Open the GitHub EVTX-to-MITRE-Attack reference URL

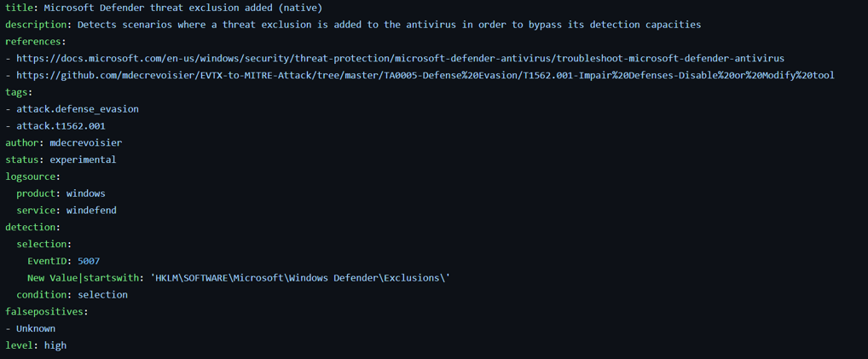[425, 75]
